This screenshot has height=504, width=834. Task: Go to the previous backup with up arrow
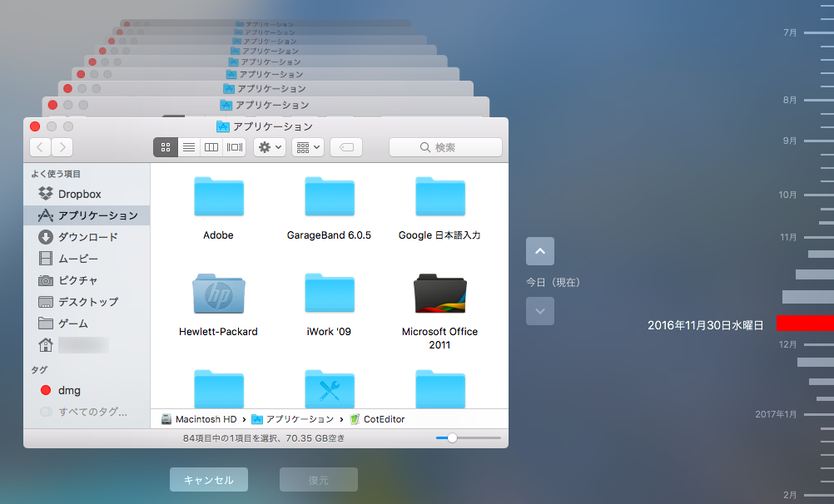tap(540, 251)
